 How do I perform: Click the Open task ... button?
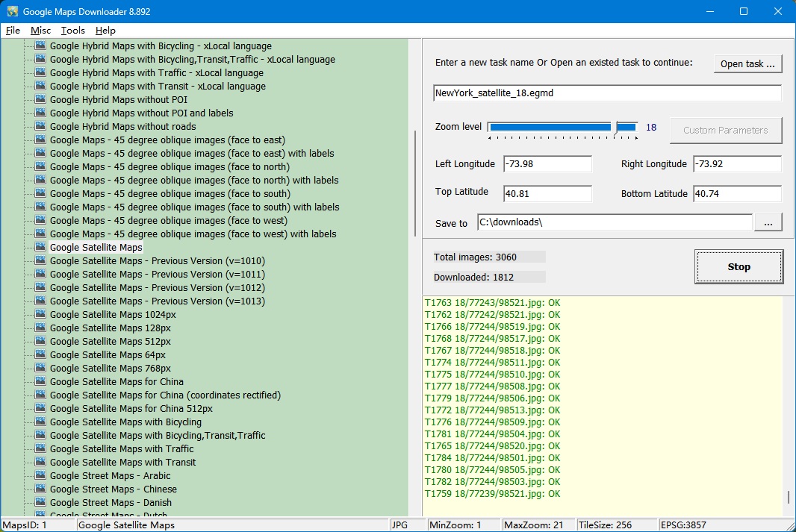747,64
